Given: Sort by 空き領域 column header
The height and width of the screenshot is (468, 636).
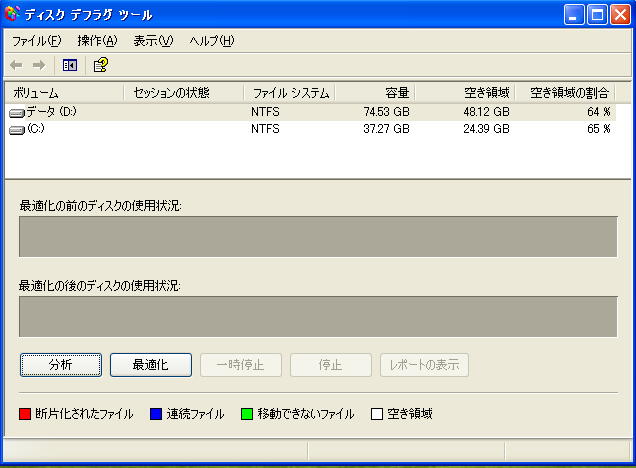Looking at the screenshot, I should tap(465, 93).
